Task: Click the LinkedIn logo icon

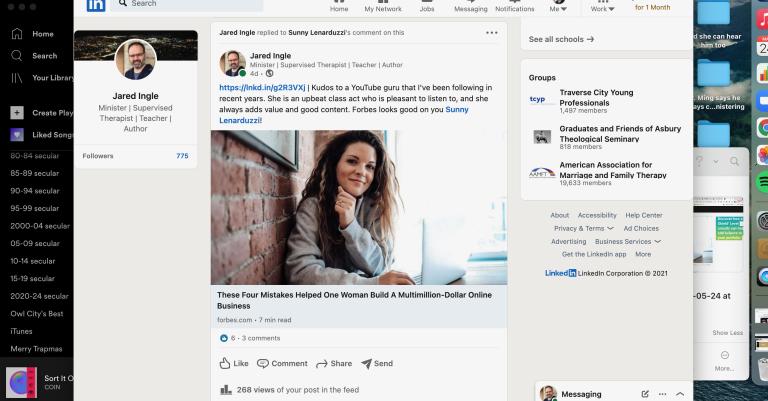Action: tap(96, 5)
